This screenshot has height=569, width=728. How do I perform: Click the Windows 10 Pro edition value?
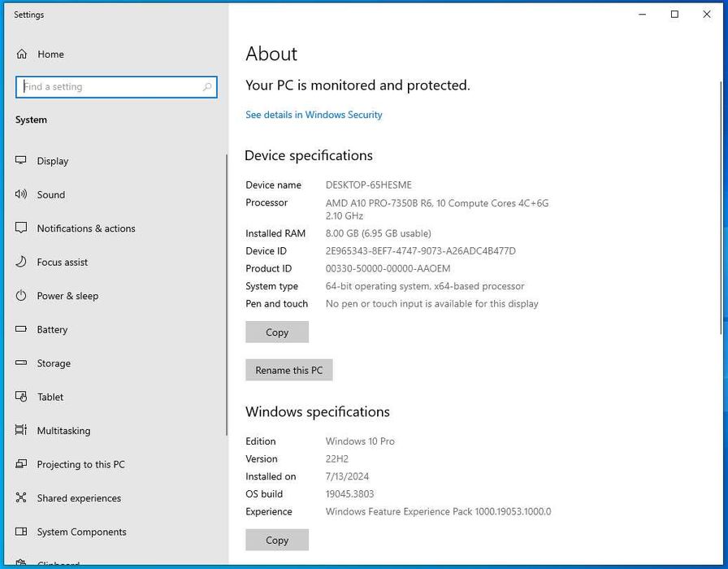coord(360,441)
